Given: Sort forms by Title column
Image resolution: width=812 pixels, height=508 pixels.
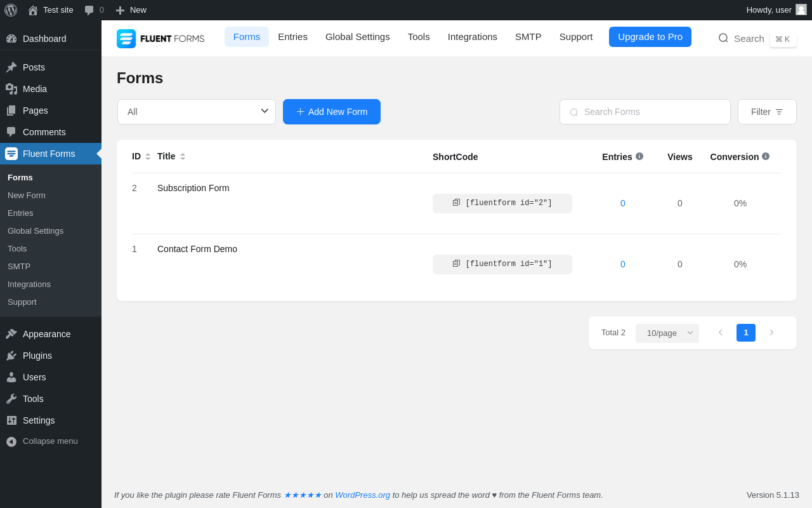Looking at the screenshot, I should 183,156.
